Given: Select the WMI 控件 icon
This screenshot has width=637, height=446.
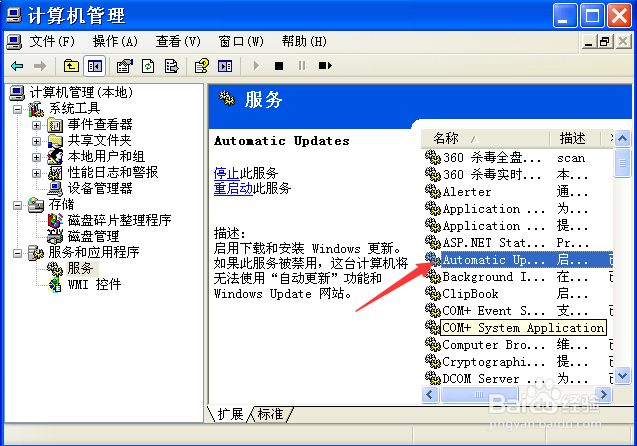Looking at the screenshot, I should (x=54, y=285).
